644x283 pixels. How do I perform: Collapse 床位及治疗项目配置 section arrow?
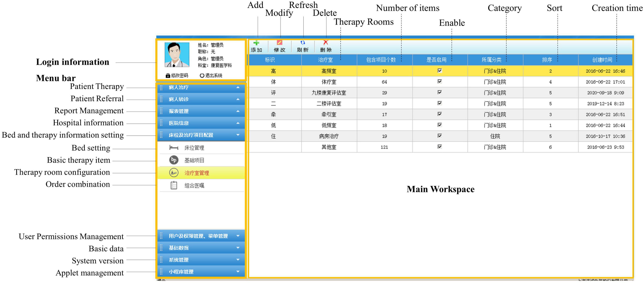click(x=238, y=135)
